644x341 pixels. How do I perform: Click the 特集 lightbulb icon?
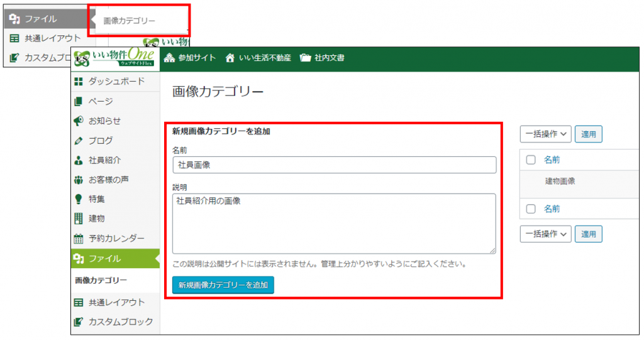pyautogui.click(x=79, y=199)
